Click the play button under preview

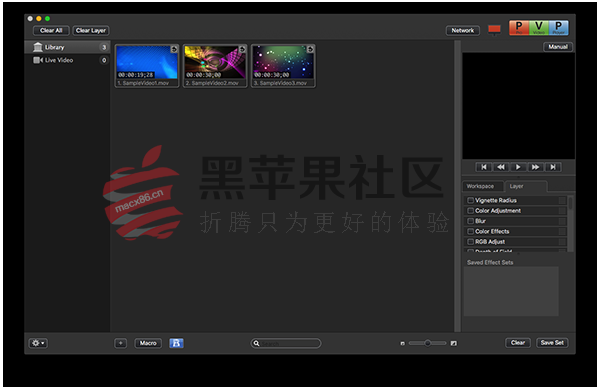(x=518, y=167)
